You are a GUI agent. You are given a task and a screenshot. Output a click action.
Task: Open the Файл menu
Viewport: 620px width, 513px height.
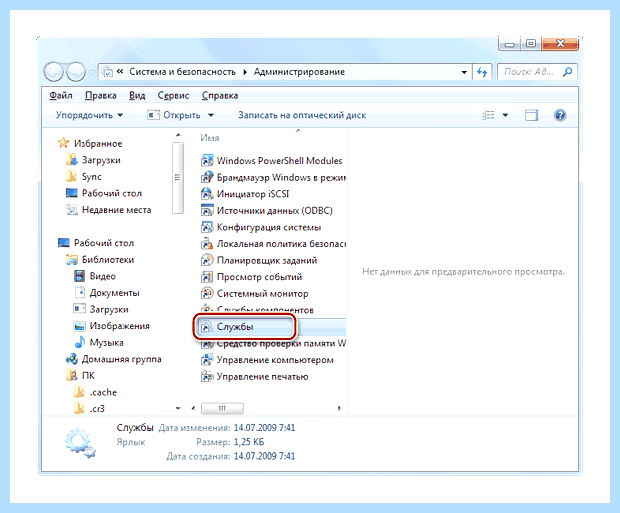[x=61, y=95]
